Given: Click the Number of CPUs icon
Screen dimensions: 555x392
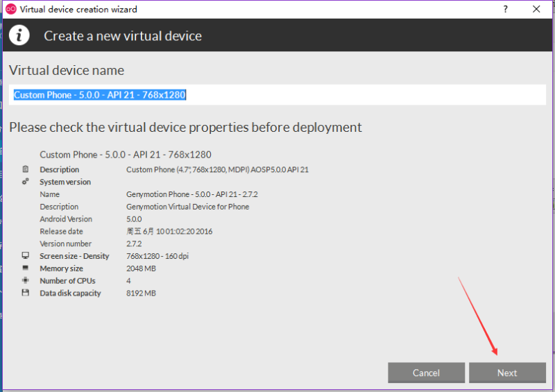Looking at the screenshot, I should pyautogui.click(x=26, y=280).
